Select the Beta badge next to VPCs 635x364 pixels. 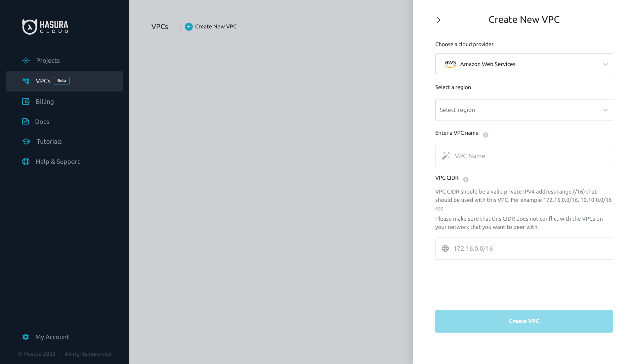[62, 81]
